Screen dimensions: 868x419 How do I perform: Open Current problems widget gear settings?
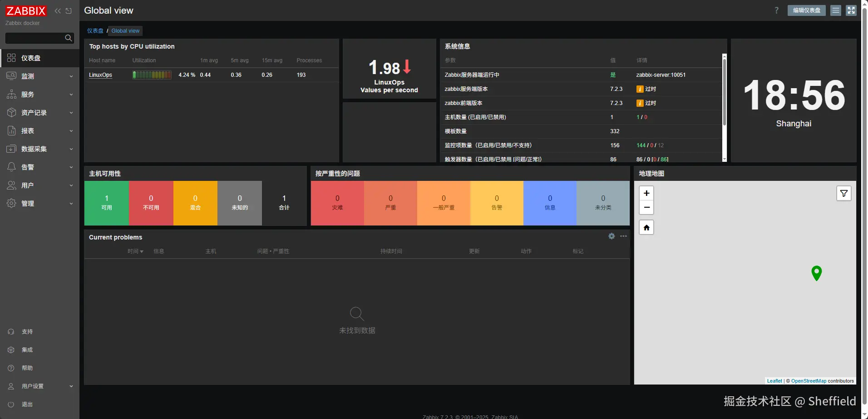click(612, 236)
